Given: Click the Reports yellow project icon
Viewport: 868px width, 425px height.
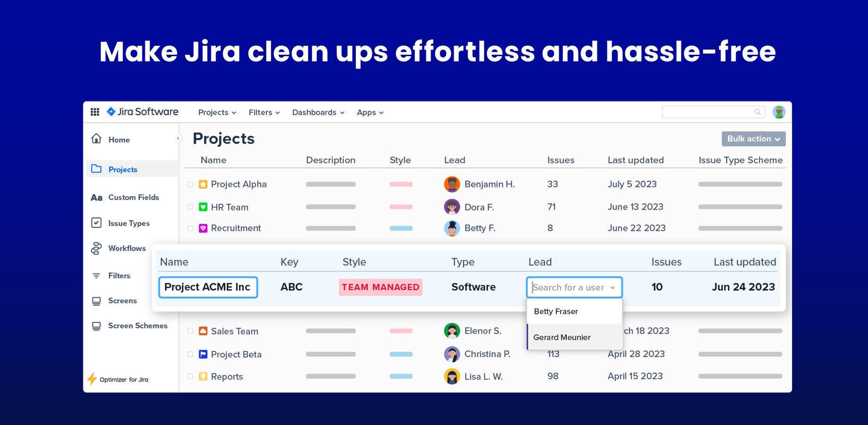Looking at the screenshot, I should tap(203, 376).
